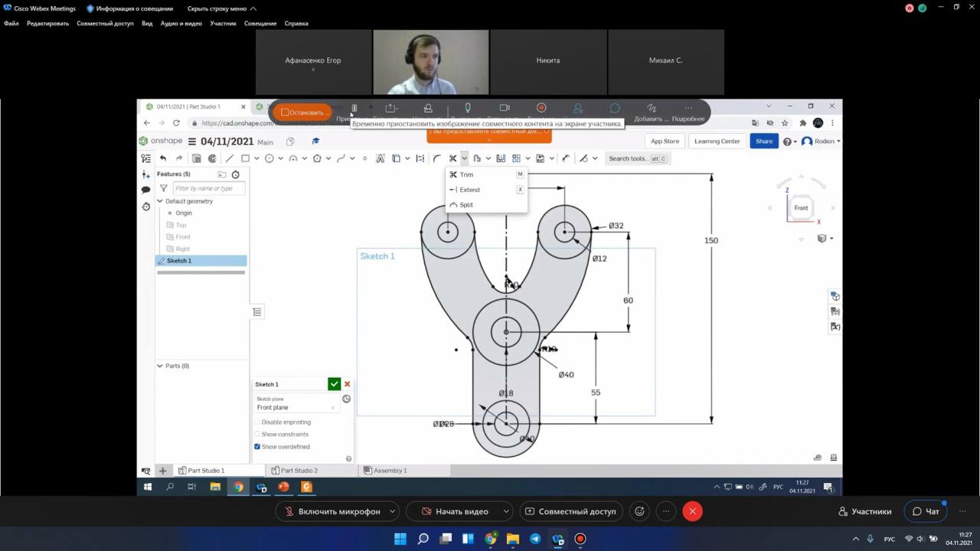
Task: Click the Redo arrow in Onshape toolbar
Action: tap(179, 158)
